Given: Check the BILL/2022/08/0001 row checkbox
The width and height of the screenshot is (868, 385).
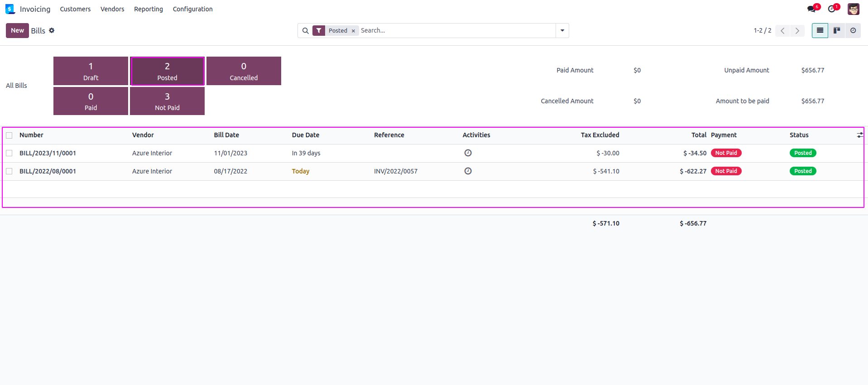Looking at the screenshot, I should pos(9,171).
